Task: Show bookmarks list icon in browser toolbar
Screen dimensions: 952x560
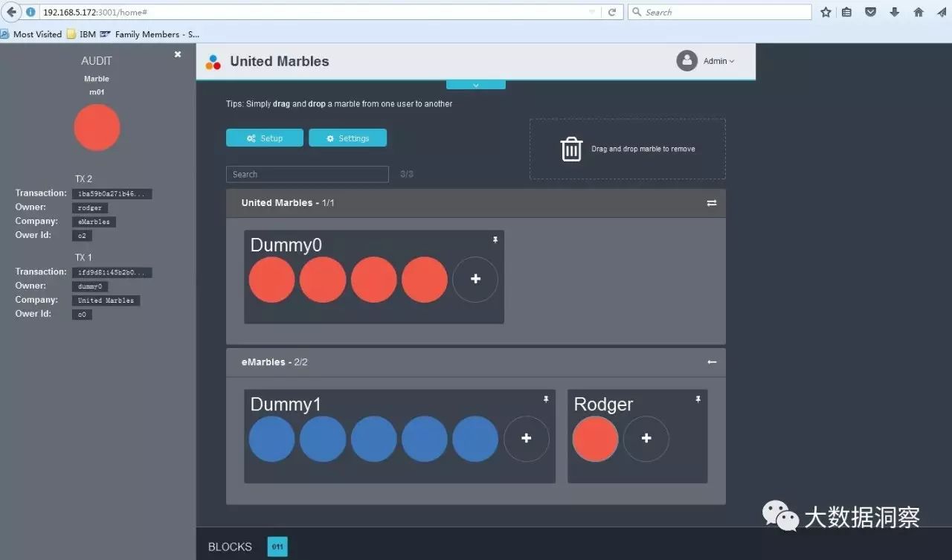Action: point(846,12)
